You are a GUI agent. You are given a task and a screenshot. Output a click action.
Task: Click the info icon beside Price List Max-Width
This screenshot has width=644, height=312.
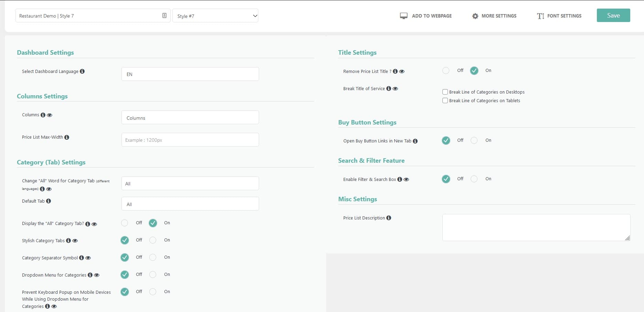point(67,137)
